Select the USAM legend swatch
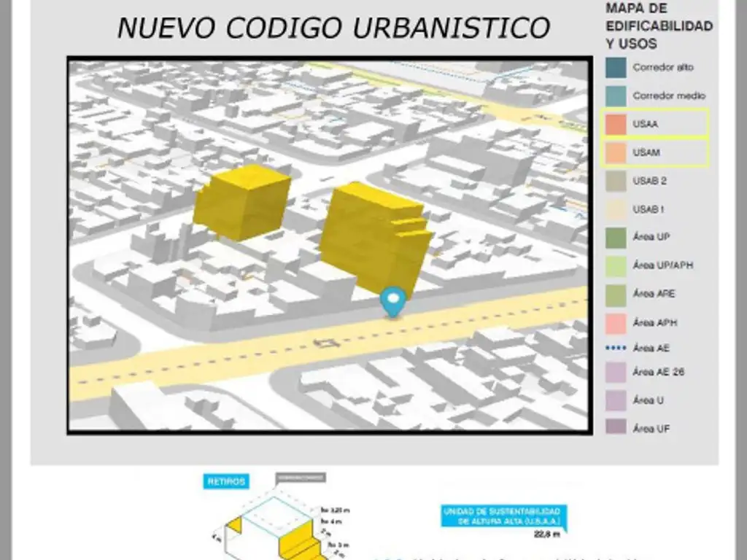Viewport: 747px width, 560px height. pos(616,152)
